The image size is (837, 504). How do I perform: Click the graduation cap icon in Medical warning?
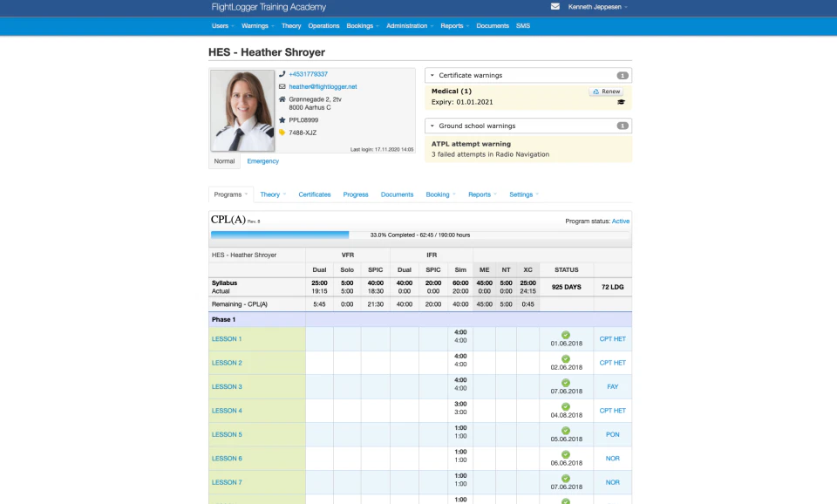point(619,104)
